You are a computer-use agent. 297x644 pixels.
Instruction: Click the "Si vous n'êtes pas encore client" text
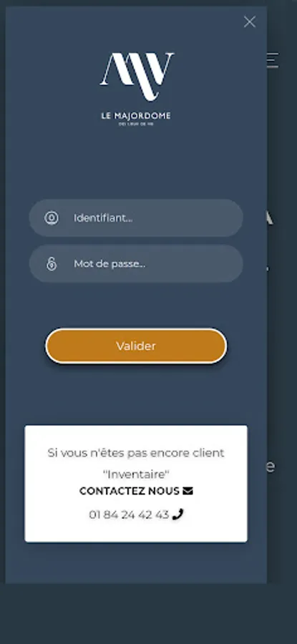[136, 453]
